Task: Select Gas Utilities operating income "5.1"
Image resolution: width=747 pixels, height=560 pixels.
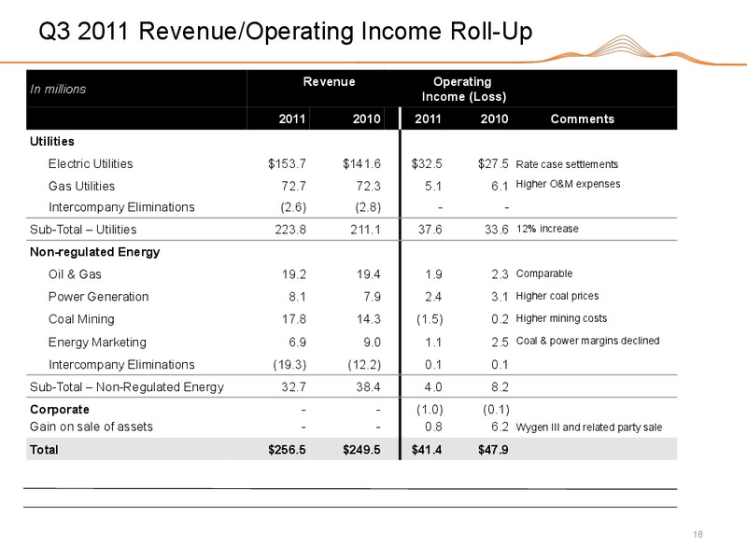Action: click(x=433, y=186)
